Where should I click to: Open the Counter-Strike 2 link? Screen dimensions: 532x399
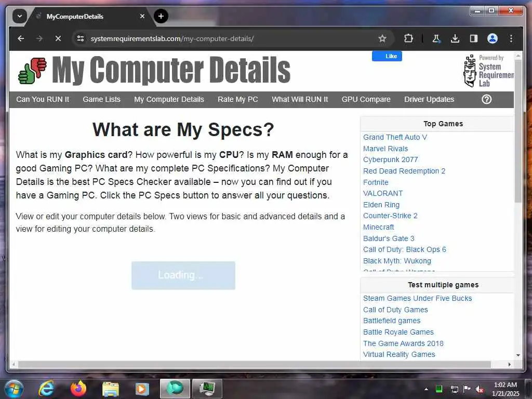coord(390,216)
